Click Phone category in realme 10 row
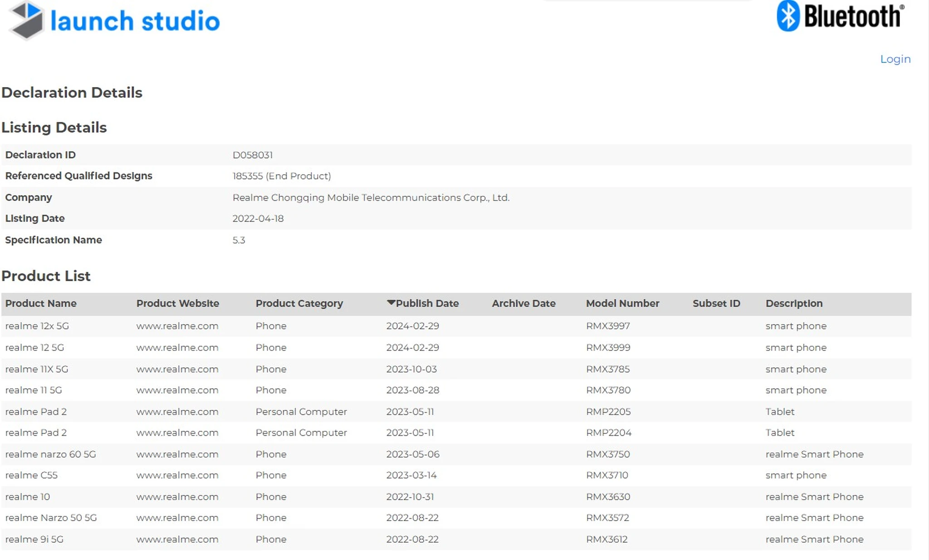The width and height of the screenshot is (929, 560). (271, 497)
